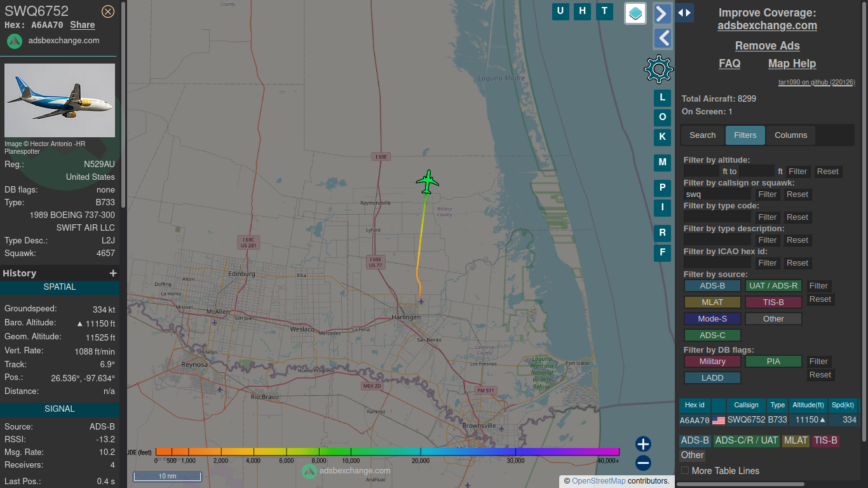Open the map layers selector
This screenshot has height=488, width=868.
click(x=635, y=13)
